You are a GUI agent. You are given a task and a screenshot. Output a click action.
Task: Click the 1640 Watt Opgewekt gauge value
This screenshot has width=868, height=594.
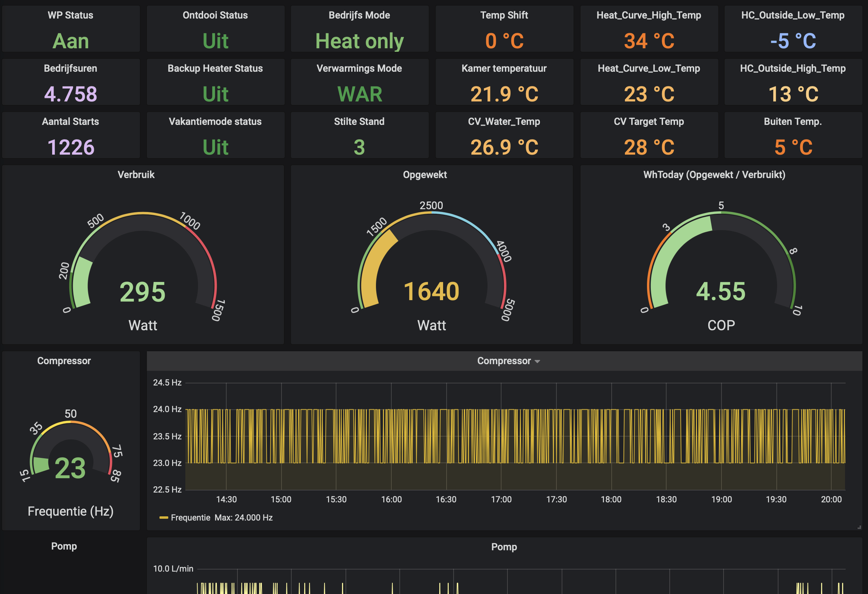[432, 291]
